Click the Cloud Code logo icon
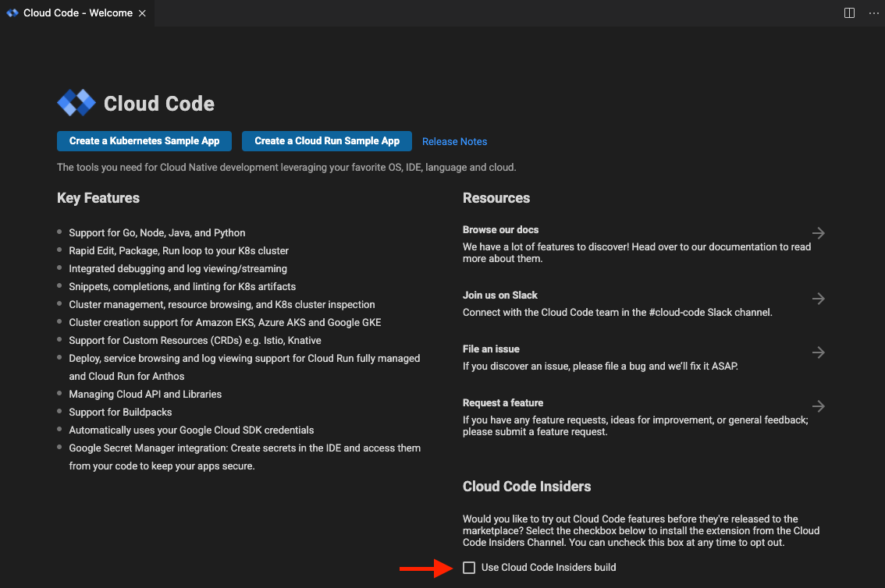This screenshot has height=588, width=885. point(76,103)
